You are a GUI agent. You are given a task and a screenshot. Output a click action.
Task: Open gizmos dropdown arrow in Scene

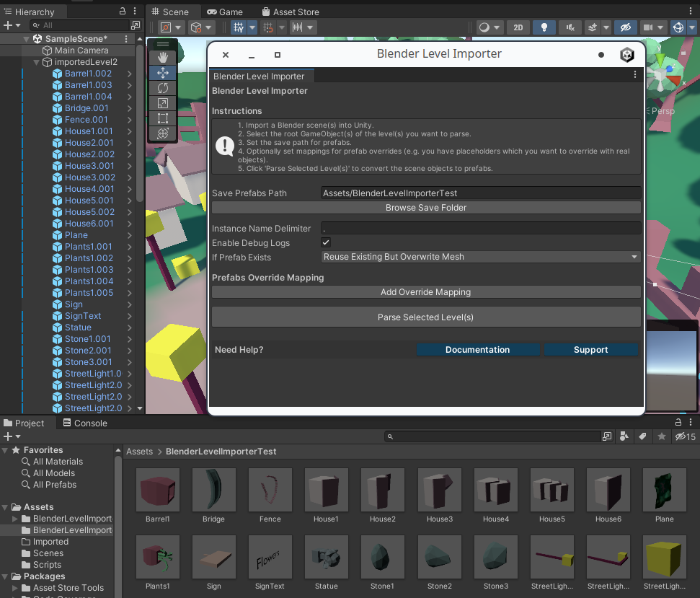692,27
